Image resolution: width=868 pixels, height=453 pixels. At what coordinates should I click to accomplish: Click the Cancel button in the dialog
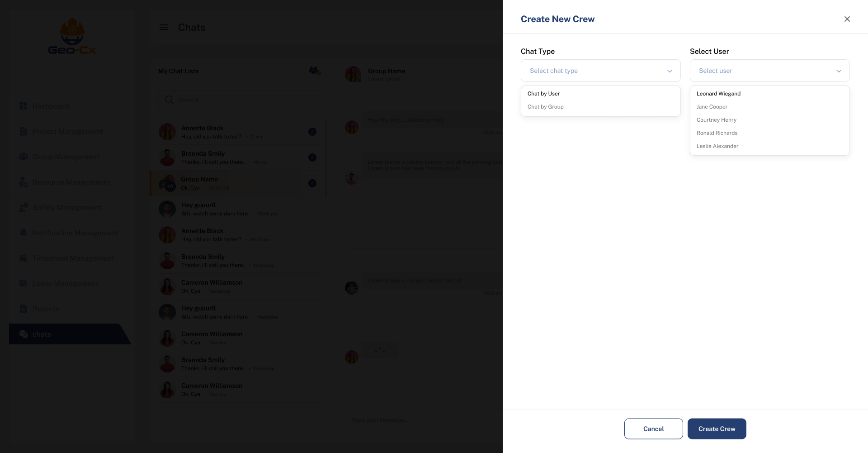(x=653, y=429)
